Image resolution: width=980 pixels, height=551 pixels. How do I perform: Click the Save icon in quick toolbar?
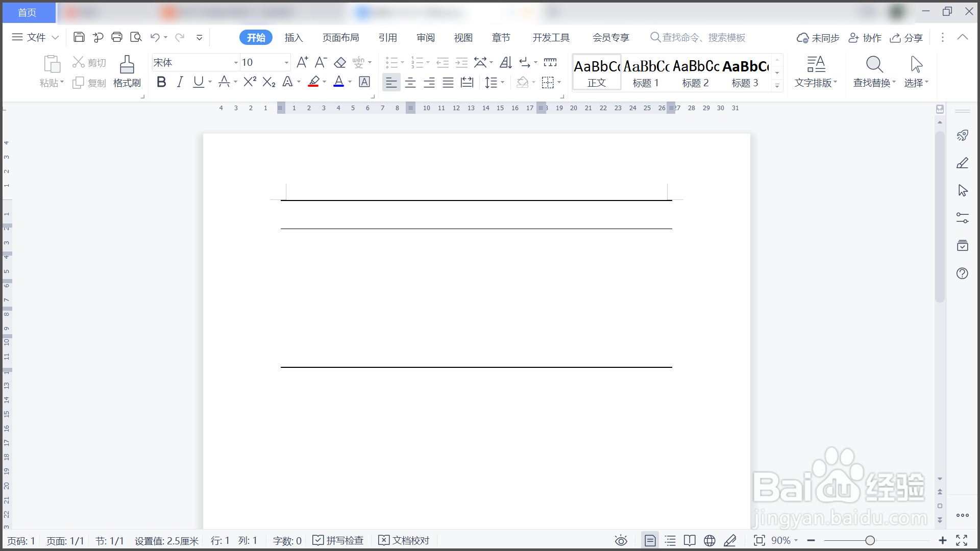(x=79, y=37)
